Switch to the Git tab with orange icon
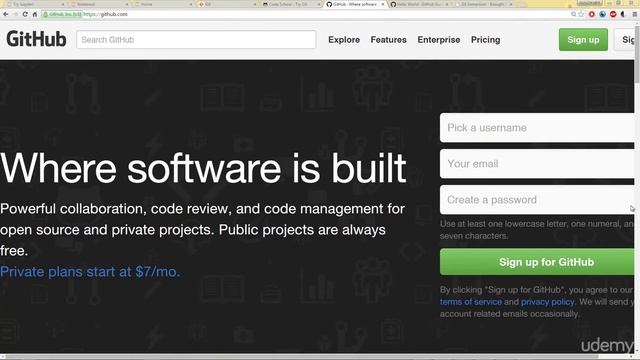640x360 pixels. [x=227, y=4]
